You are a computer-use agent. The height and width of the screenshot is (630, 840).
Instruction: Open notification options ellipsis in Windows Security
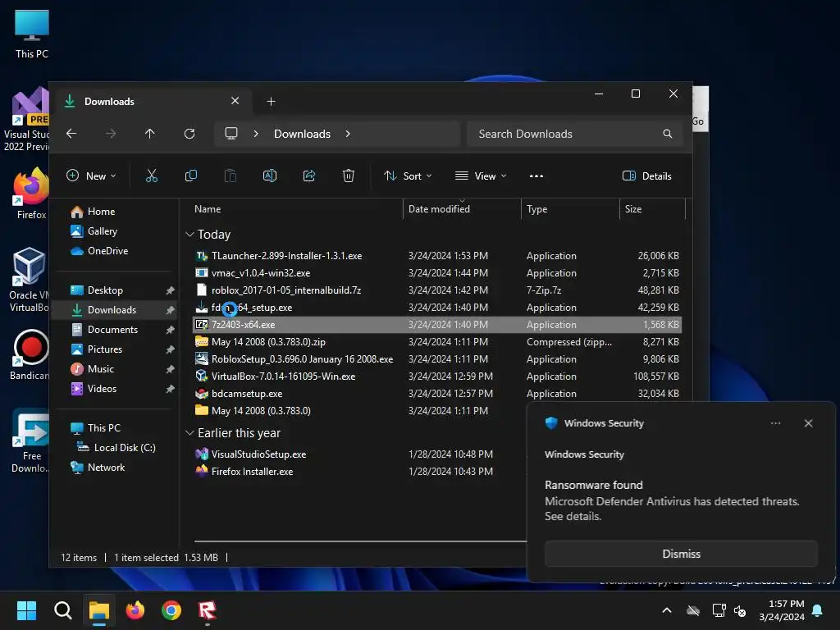[775, 423]
